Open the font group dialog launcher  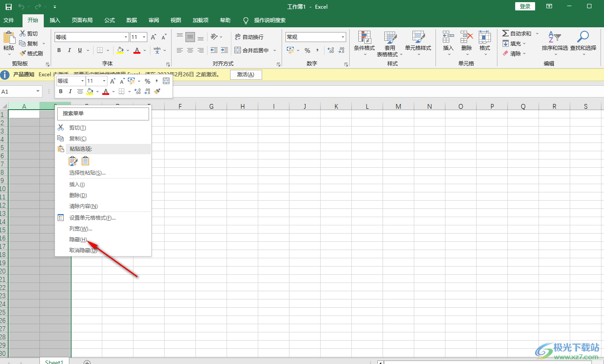click(168, 64)
